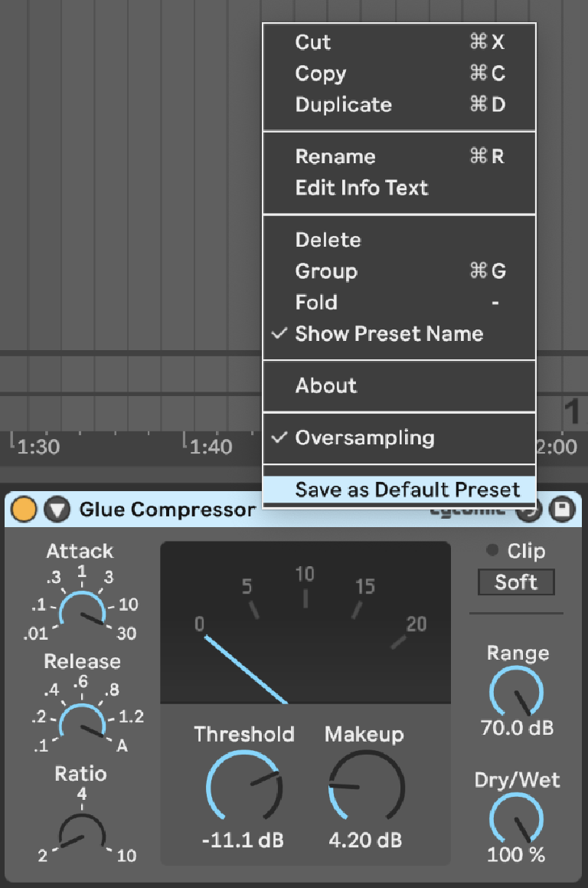Image resolution: width=588 pixels, height=888 pixels.
Task: Click the Dry/Wet knob
Action: point(516,818)
